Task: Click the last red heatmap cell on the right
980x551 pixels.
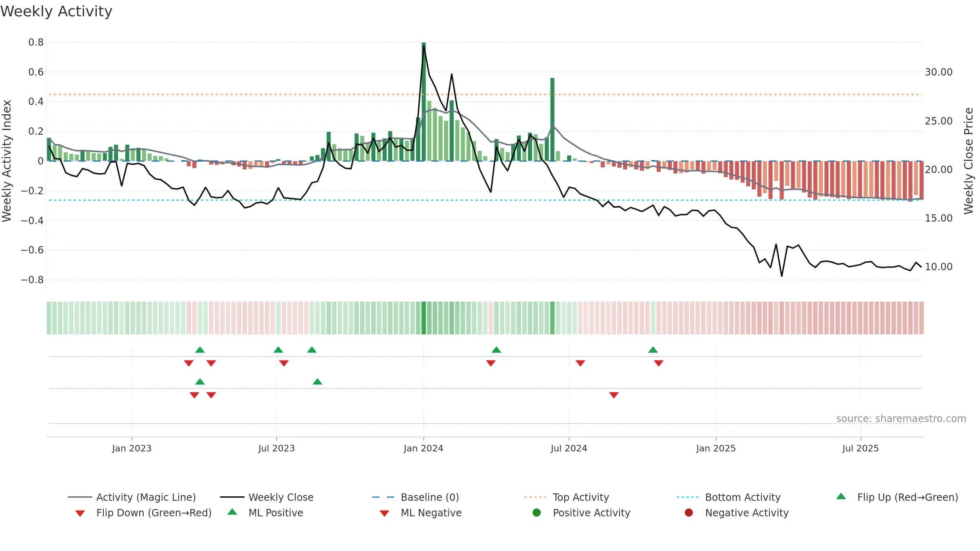Action: pyautogui.click(x=922, y=318)
